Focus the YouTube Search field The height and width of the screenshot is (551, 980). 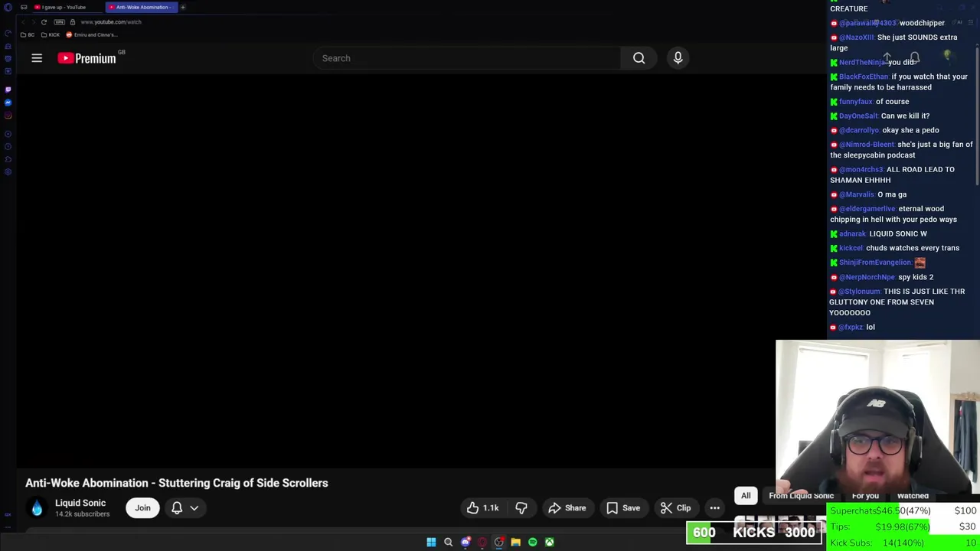click(467, 58)
